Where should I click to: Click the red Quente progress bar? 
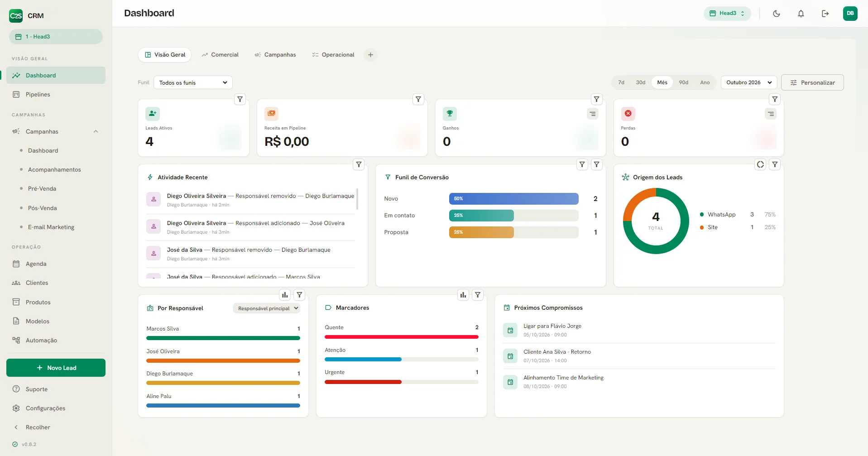(x=402, y=337)
